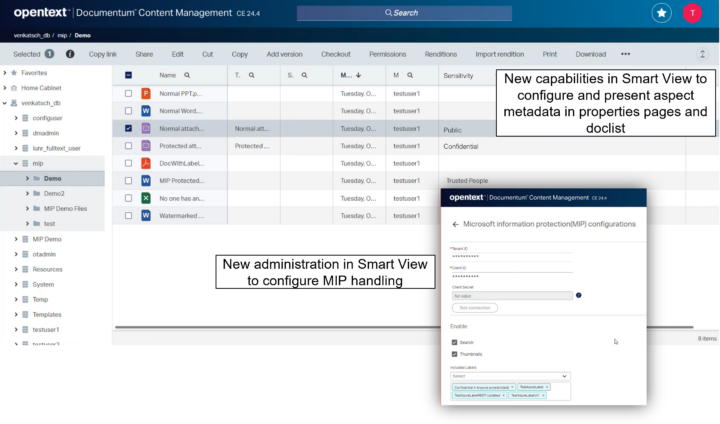
Task: Click the Client Secret help icon
Action: 579,295
